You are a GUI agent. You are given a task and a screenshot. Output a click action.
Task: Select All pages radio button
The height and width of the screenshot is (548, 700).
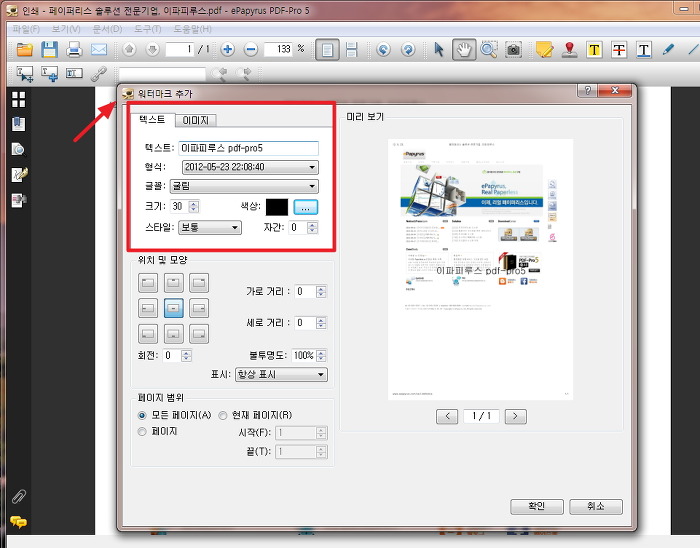pyautogui.click(x=142, y=415)
